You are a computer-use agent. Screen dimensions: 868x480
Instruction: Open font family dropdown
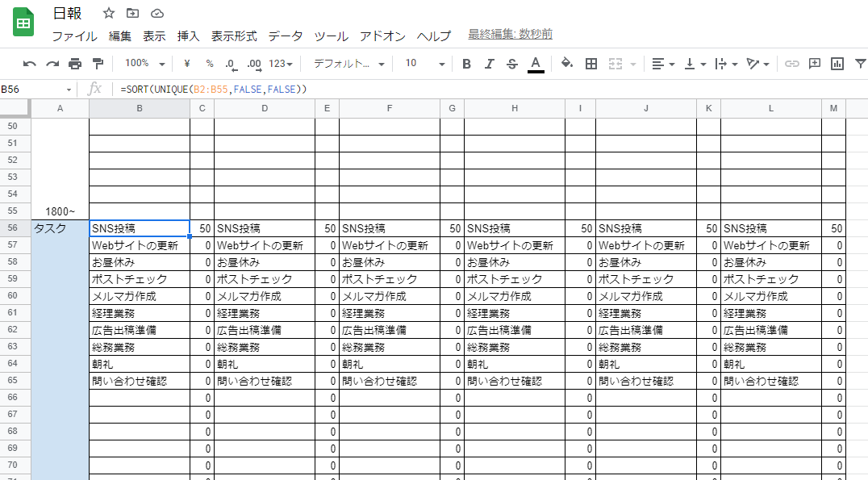pos(348,64)
